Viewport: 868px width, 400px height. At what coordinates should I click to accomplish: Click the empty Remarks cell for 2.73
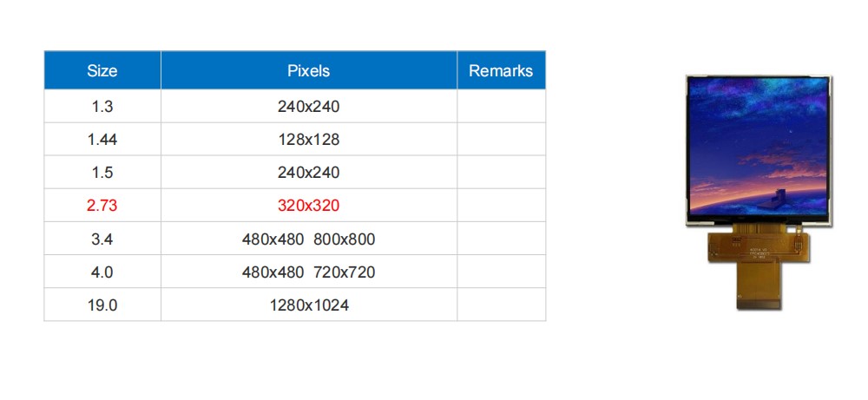[x=501, y=206]
